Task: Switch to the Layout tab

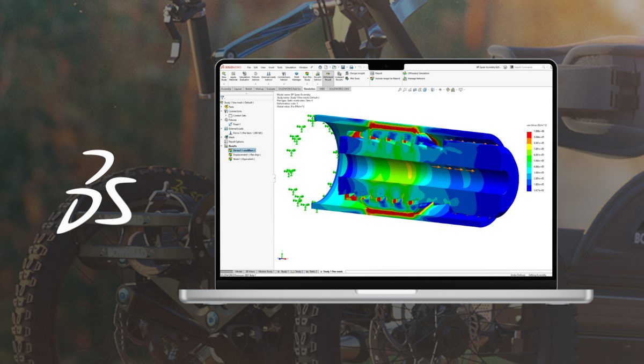Action: tap(238, 89)
